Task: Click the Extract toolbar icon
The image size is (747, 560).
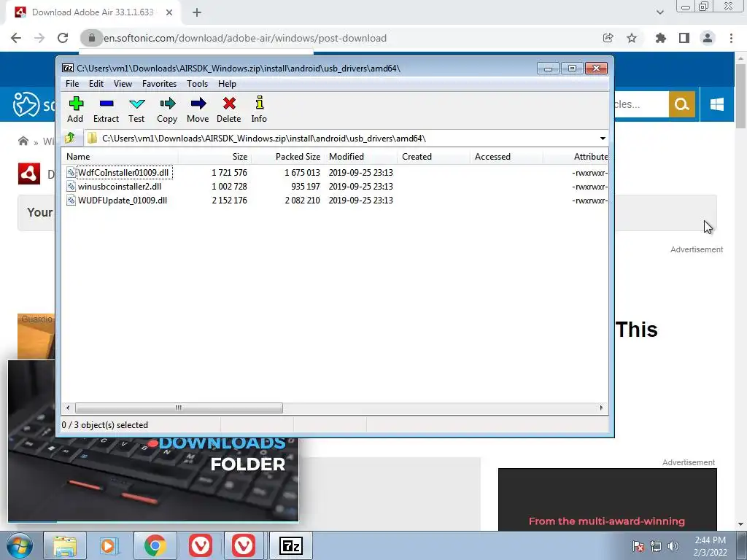Action: coord(106,109)
